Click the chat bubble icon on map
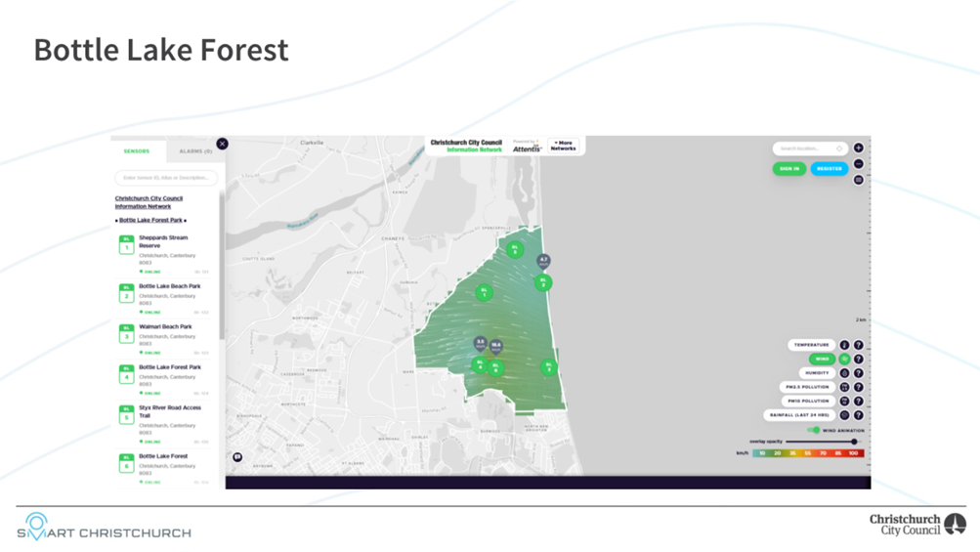The height and width of the screenshot is (552, 980). 237,457
